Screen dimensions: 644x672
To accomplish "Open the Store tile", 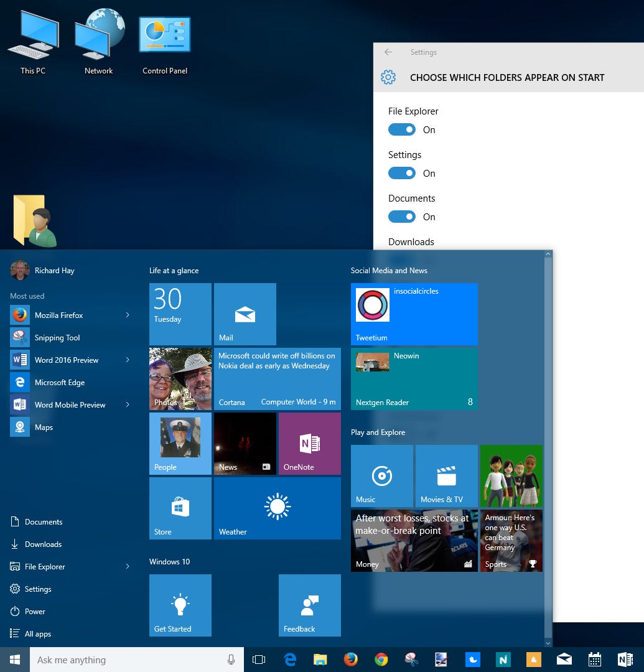I will 180,508.
